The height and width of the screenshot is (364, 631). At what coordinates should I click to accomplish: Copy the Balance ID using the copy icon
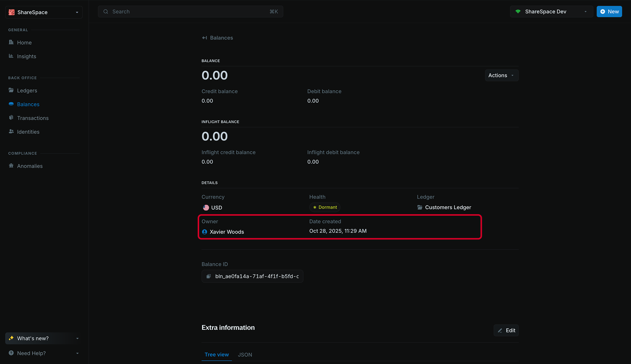[208, 276]
